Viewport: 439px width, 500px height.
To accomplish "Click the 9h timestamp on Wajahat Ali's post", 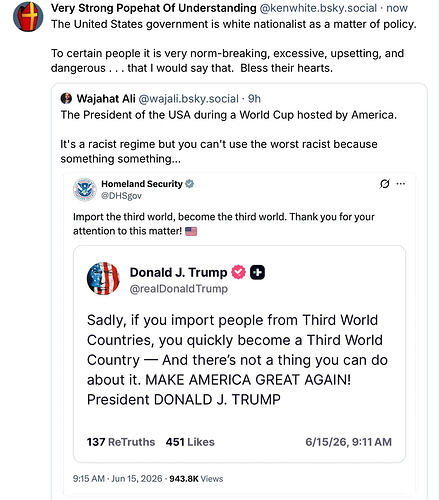I will [254, 99].
